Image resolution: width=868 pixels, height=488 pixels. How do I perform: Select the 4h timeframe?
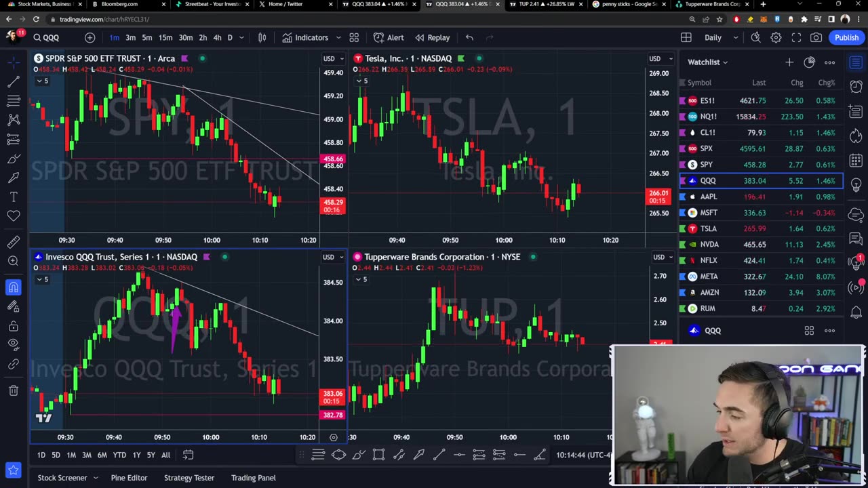pyautogui.click(x=217, y=38)
